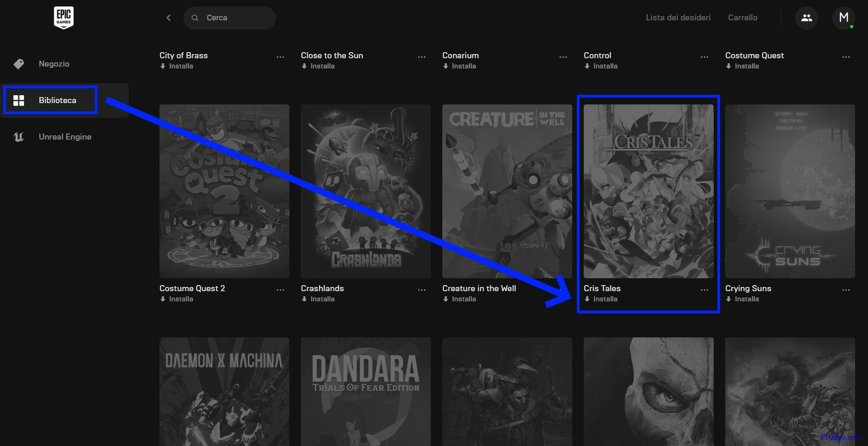Click the Conarium title
Screen dimensions: 868x446
click(x=460, y=55)
